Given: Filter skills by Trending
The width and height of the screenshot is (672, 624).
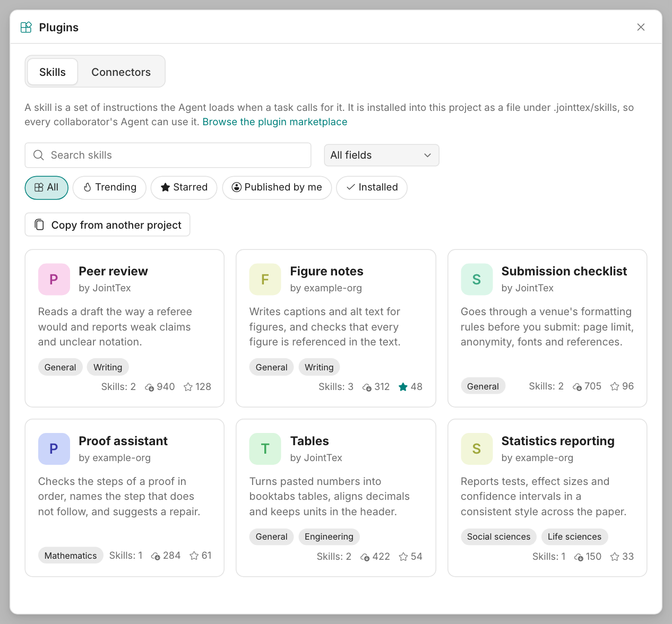Looking at the screenshot, I should (x=109, y=187).
